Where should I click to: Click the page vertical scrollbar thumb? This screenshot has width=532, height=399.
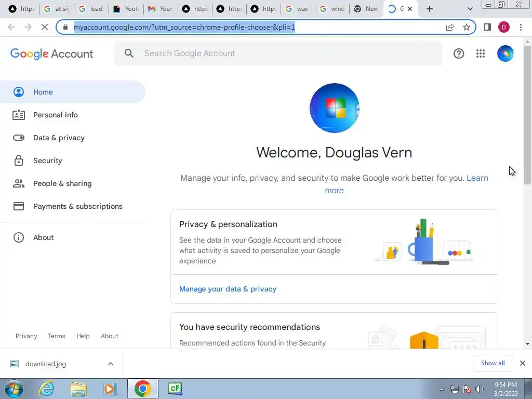(527, 115)
